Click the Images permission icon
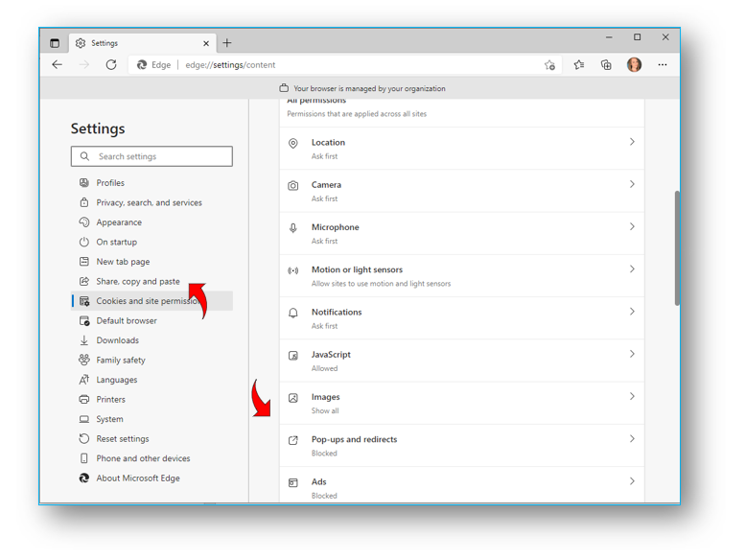This screenshot has width=745, height=560. (293, 398)
